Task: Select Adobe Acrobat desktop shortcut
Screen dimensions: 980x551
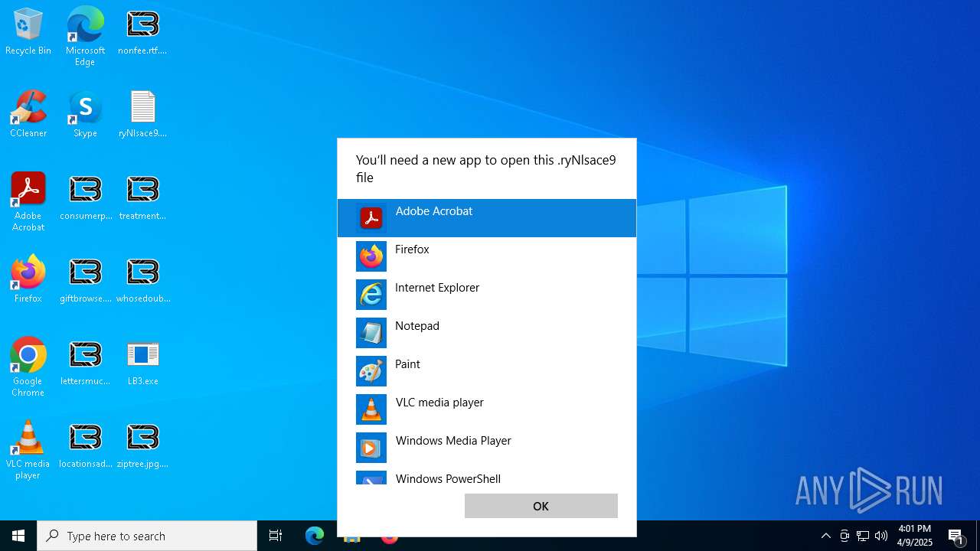Action: coord(28,202)
